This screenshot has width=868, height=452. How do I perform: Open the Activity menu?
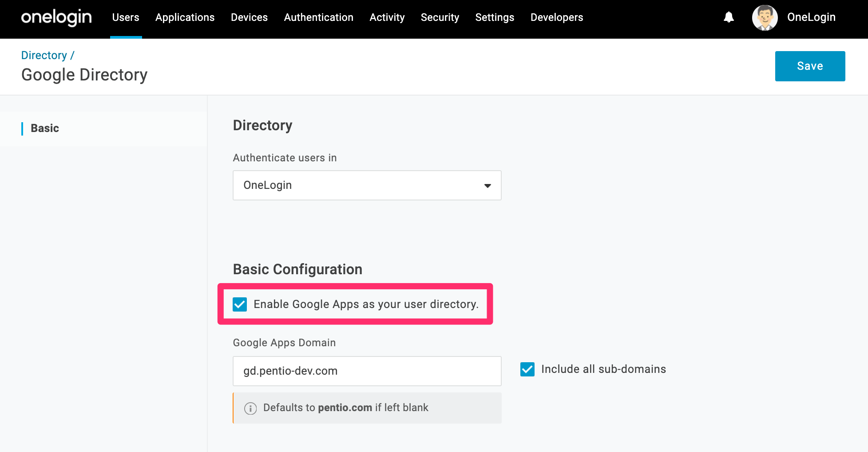387,17
